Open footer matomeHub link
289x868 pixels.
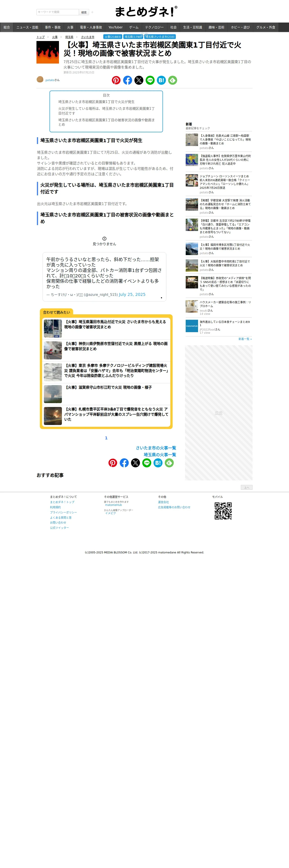pyautogui.click(x=113, y=505)
